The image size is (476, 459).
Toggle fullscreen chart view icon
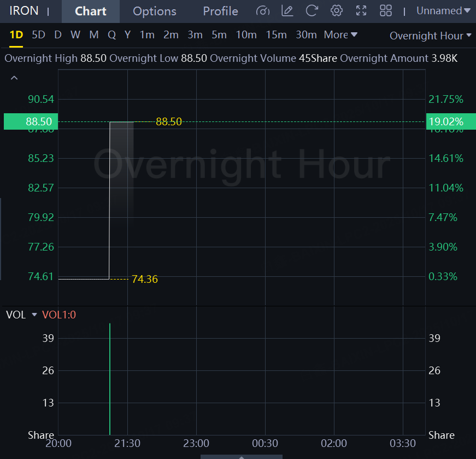[x=361, y=11]
